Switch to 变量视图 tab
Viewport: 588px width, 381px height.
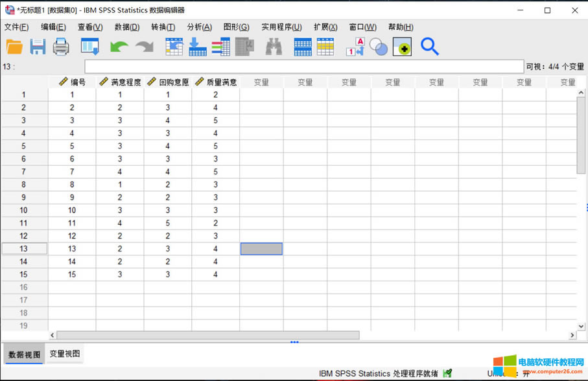64,354
